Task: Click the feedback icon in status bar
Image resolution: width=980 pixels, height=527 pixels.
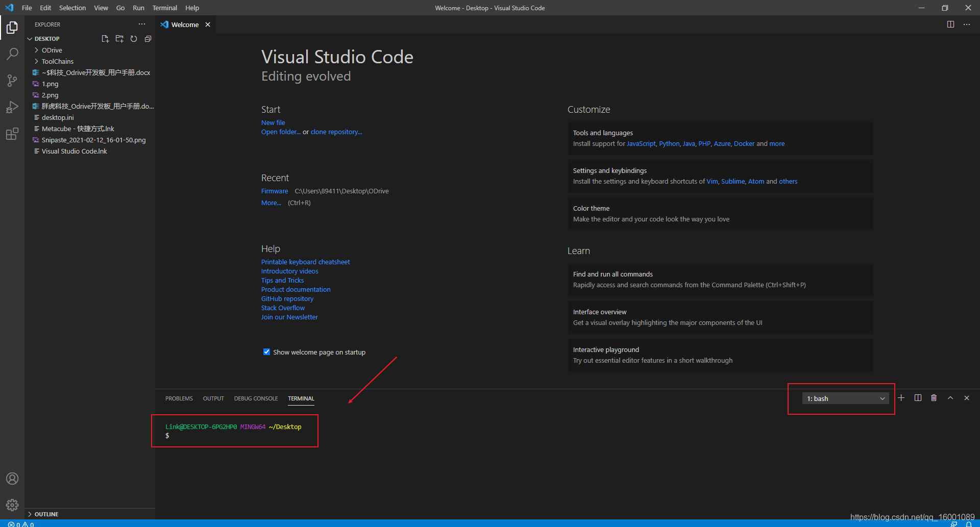Action: coord(954,524)
